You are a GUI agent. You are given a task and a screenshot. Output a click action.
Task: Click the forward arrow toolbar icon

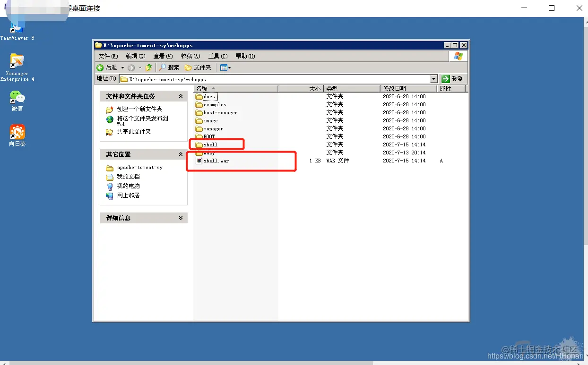[x=131, y=68]
